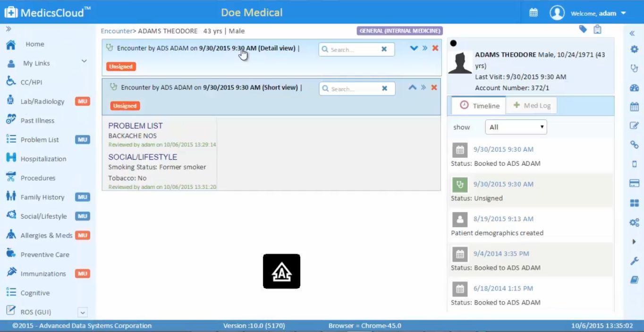Click the gear settings icon in right toolbar
The width and height of the screenshot is (644, 332).
634,49
